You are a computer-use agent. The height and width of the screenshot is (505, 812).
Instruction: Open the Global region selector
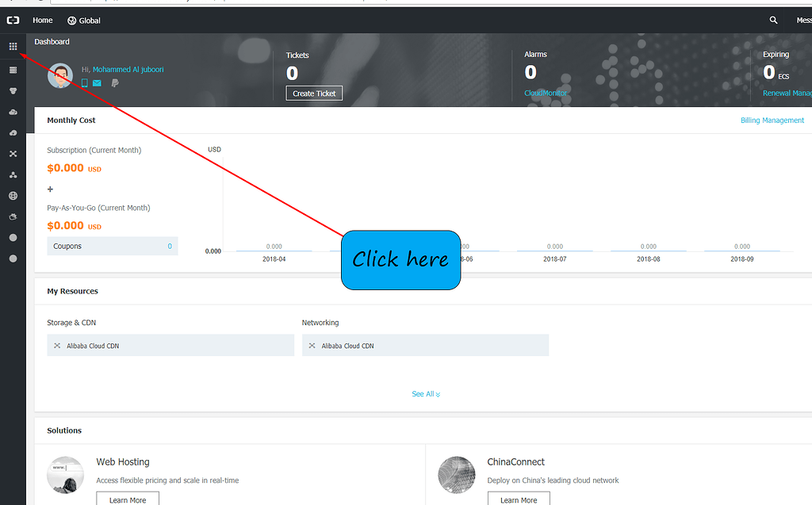coord(83,20)
